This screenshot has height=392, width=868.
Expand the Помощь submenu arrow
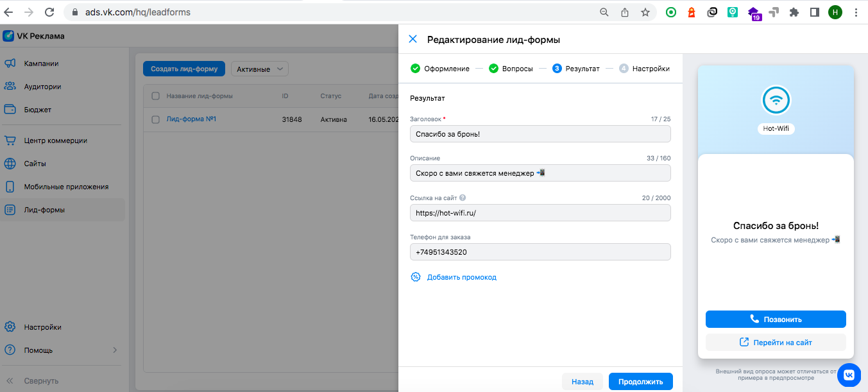click(115, 350)
